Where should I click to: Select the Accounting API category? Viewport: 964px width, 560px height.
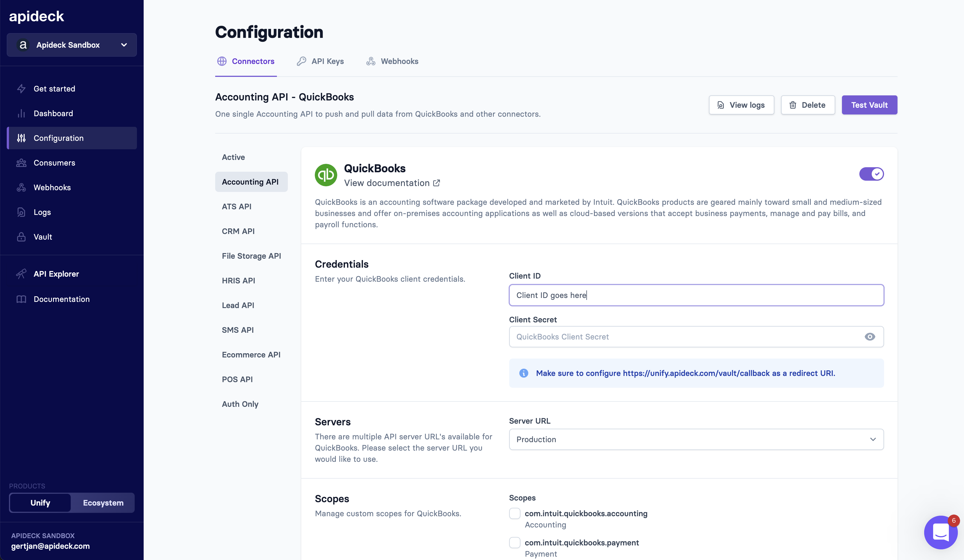251,182
